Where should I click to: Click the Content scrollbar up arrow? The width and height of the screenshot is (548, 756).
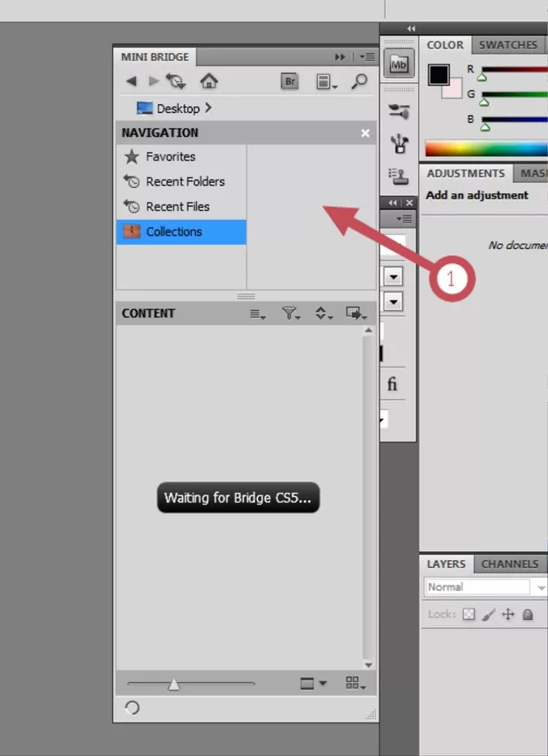point(369,330)
